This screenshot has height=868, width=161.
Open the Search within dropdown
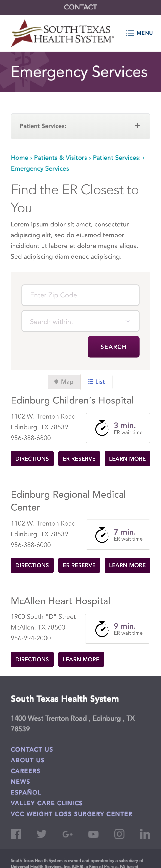click(80, 321)
